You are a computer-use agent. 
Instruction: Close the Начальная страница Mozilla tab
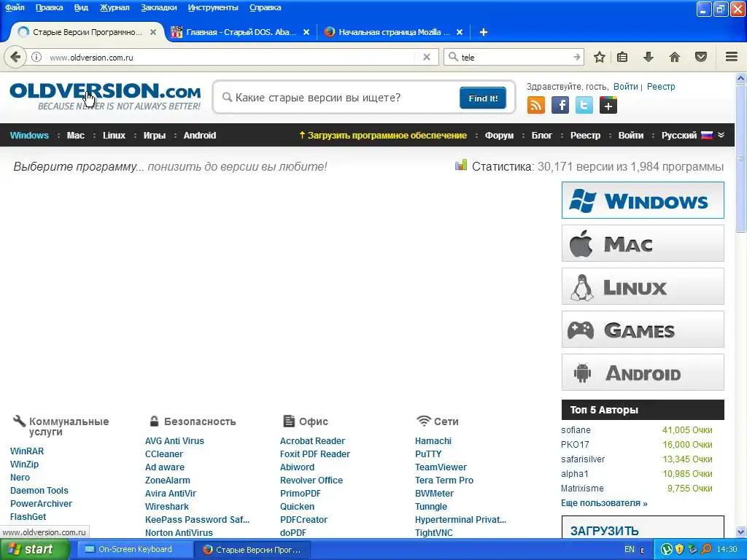point(460,32)
